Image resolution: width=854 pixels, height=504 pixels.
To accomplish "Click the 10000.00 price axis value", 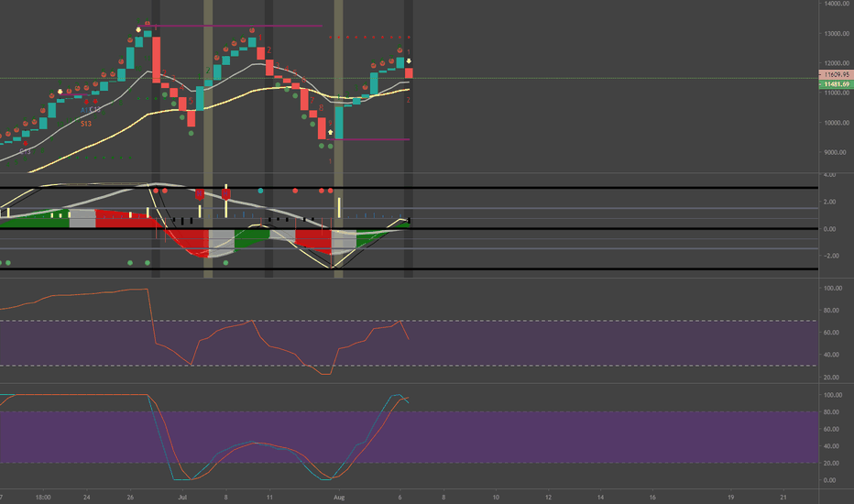I will tap(837, 123).
